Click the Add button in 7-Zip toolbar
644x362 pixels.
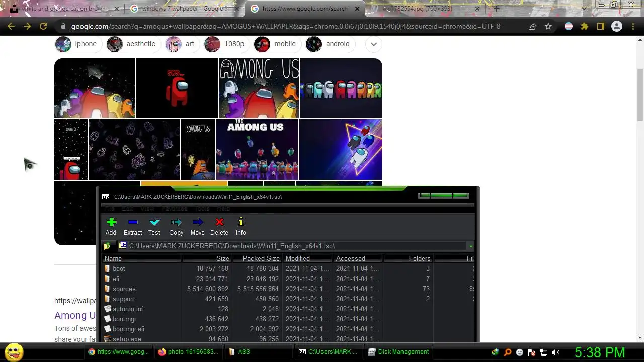(111, 226)
